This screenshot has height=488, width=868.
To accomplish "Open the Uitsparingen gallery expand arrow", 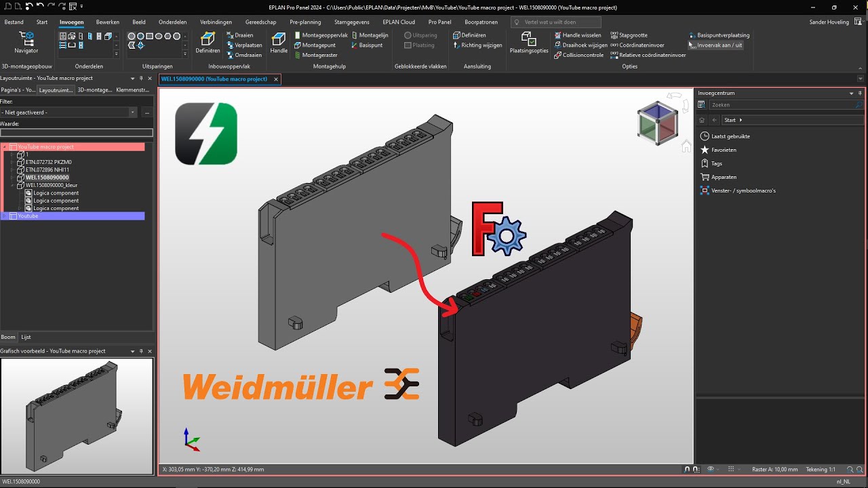I will tap(185, 54).
